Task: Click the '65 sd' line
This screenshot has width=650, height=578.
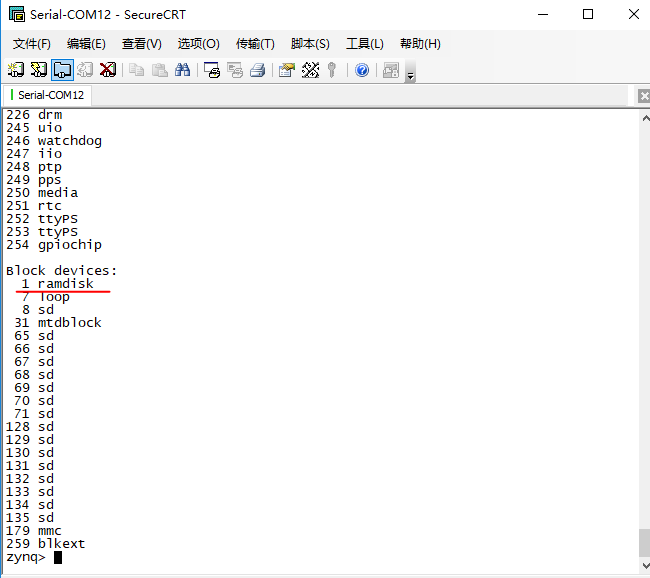Action: 34,335
